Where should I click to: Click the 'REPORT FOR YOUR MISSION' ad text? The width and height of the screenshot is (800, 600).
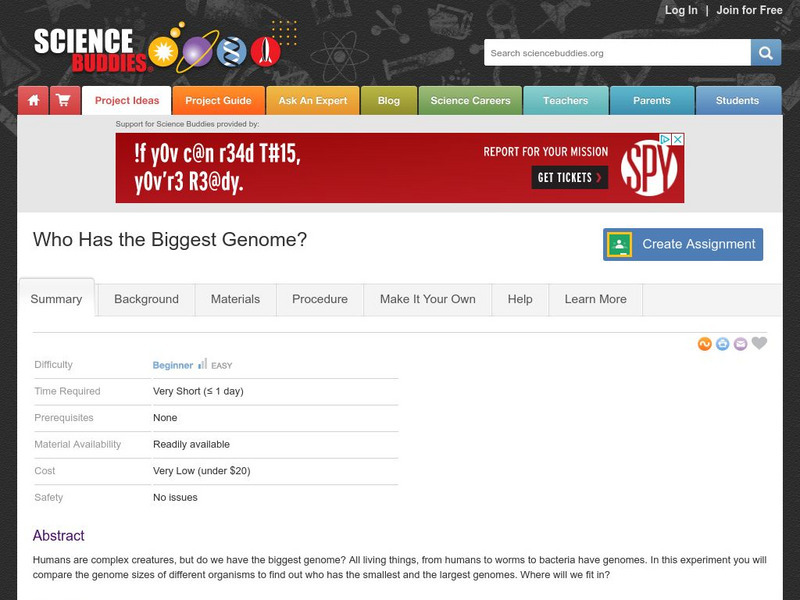(x=546, y=152)
